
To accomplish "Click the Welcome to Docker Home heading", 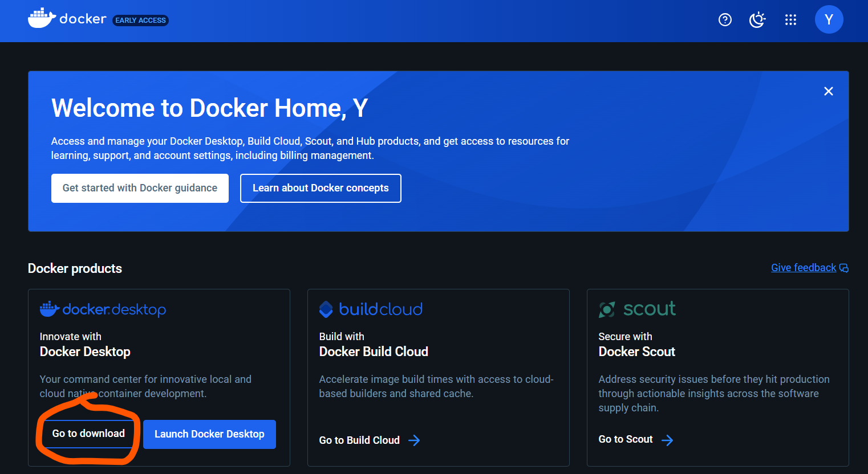I will (209, 108).
